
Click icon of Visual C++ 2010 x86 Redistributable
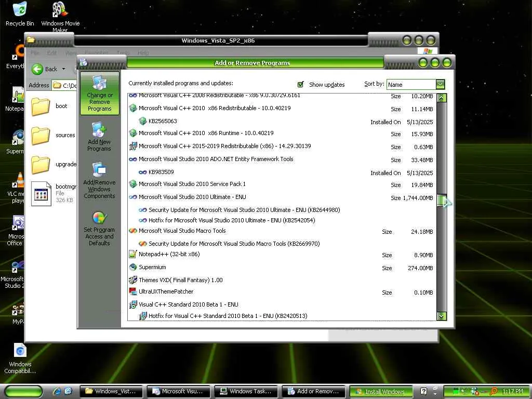pyautogui.click(x=133, y=108)
